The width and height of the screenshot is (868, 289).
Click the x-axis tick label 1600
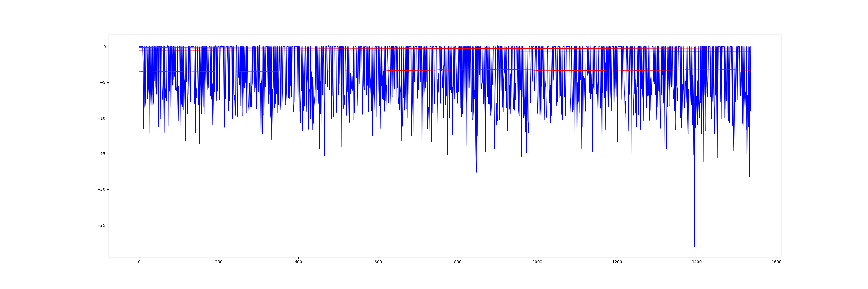click(777, 262)
